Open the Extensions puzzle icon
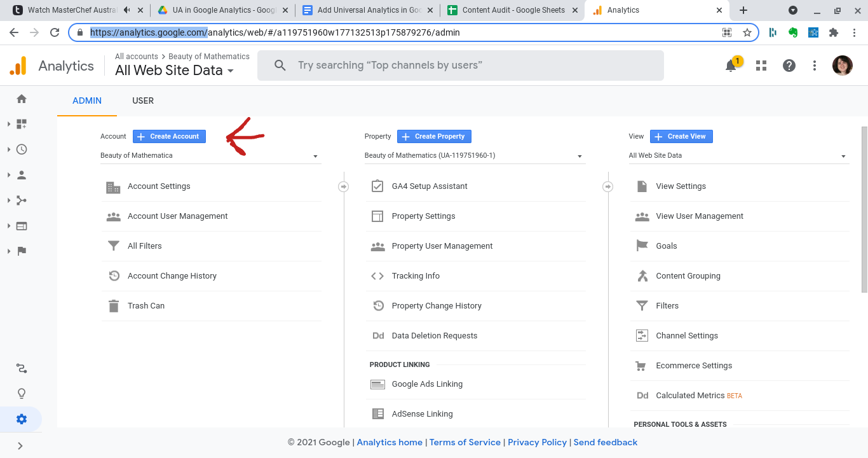 pos(834,32)
